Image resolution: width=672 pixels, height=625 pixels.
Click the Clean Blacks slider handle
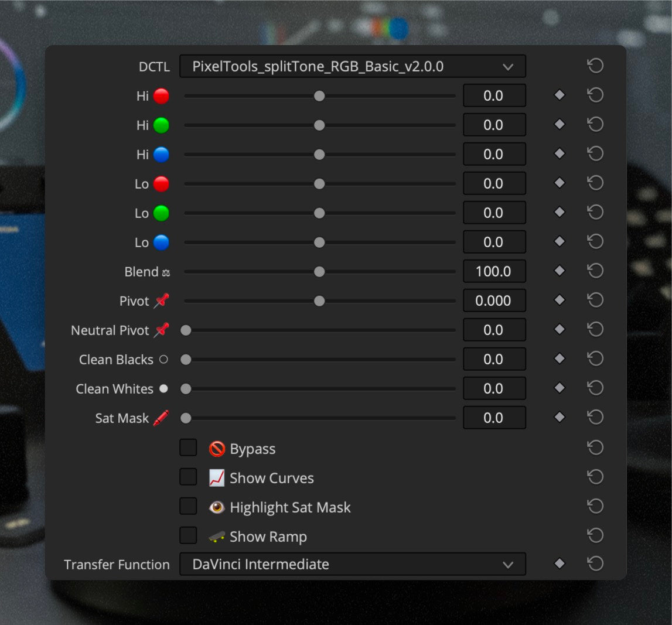186,360
